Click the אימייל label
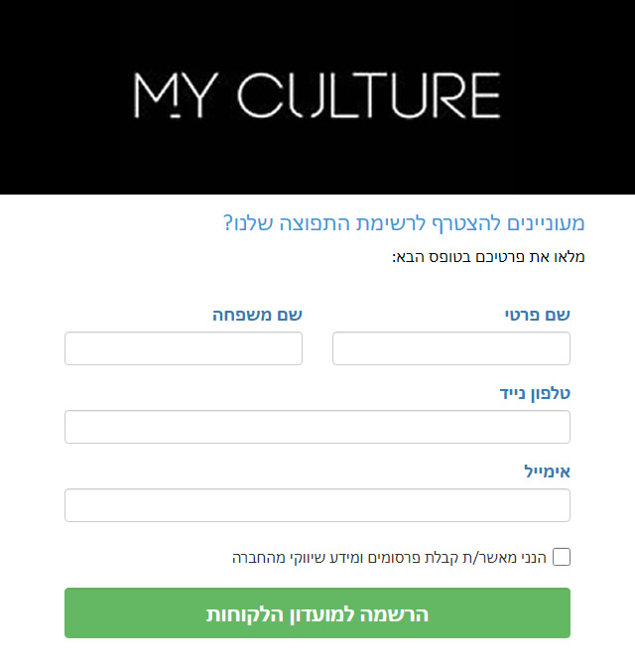635x672 pixels. [547, 471]
